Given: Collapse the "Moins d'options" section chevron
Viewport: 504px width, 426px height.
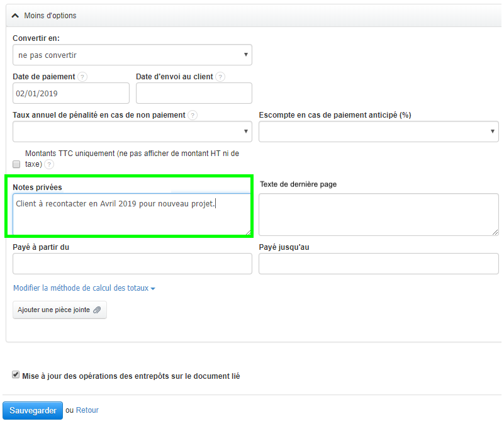Looking at the screenshot, I should [x=14, y=14].
